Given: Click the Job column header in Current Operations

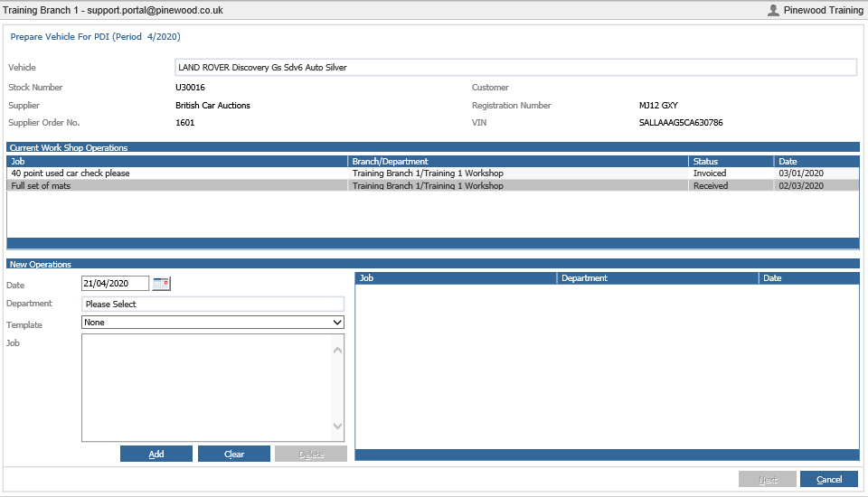Looking at the screenshot, I should (x=177, y=161).
